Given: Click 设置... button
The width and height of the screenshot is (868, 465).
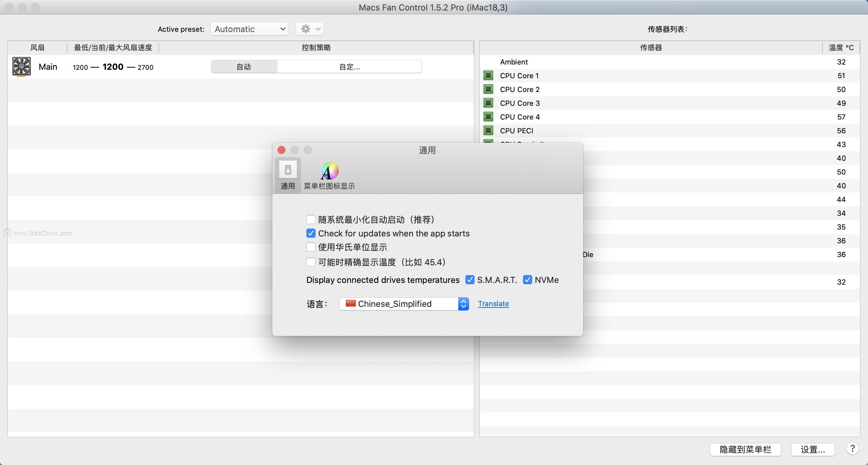Looking at the screenshot, I should pos(813,450).
